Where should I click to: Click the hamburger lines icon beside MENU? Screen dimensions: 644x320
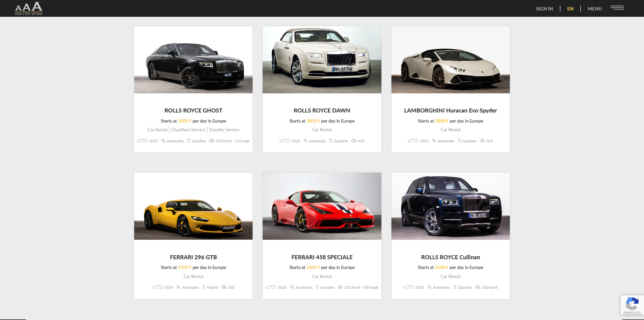point(617,8)
